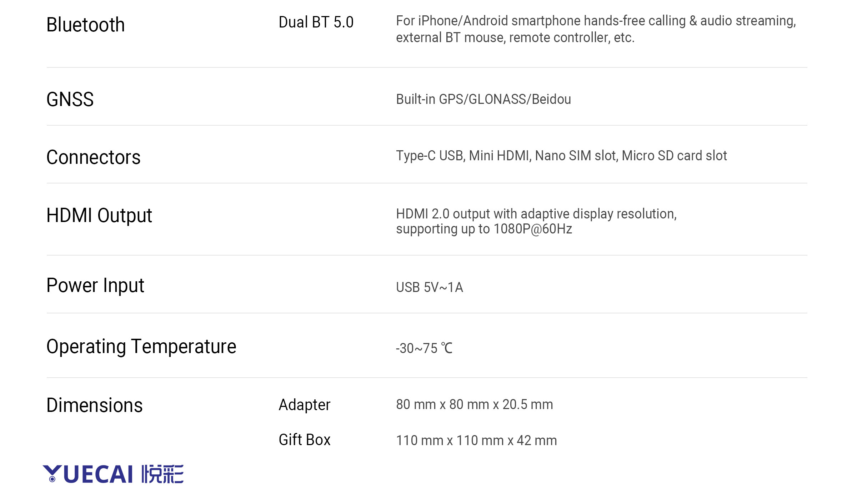Click the hands-free calling description text

pyautogui.click(x=596, y=29)
